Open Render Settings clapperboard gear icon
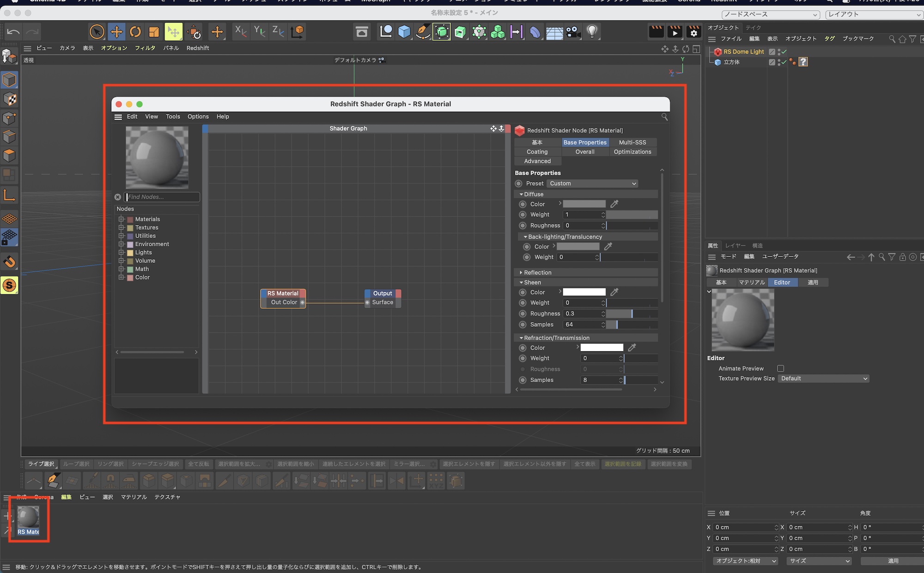 coord(693,32)
